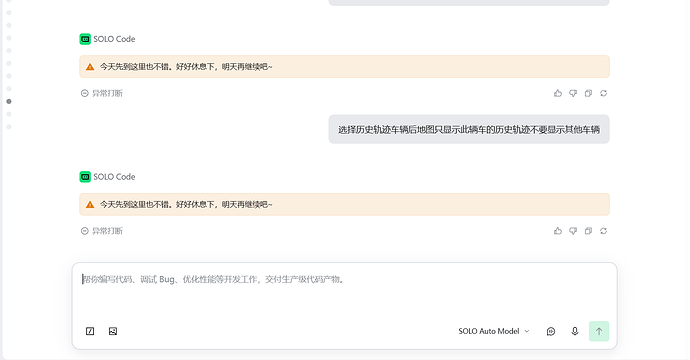This screenshot has height=360, width=690.
Task: Open the chat bubble icon beside model selector
Action: point(551,331)
